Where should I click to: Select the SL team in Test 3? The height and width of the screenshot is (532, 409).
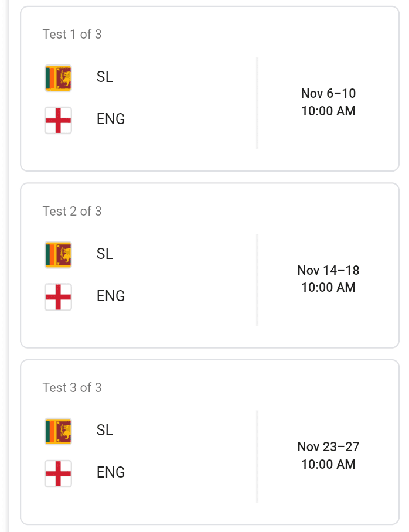click(105, 431)
